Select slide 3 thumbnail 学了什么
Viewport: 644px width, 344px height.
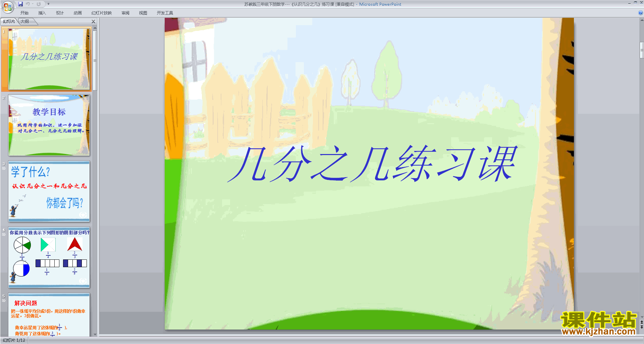click(x=49, y=191)
